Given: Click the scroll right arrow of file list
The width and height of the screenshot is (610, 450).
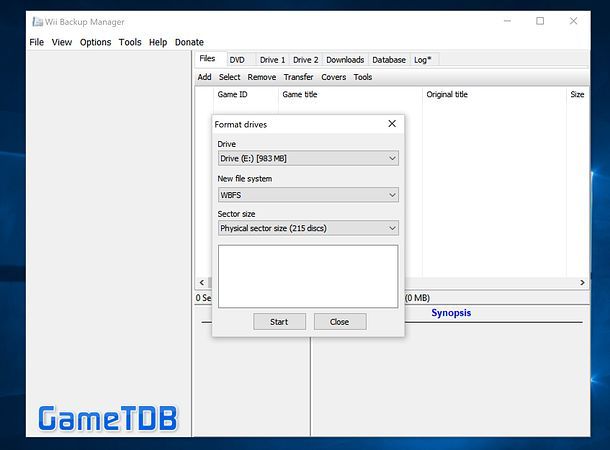Looking at the screenshot, I should point(582,282).
